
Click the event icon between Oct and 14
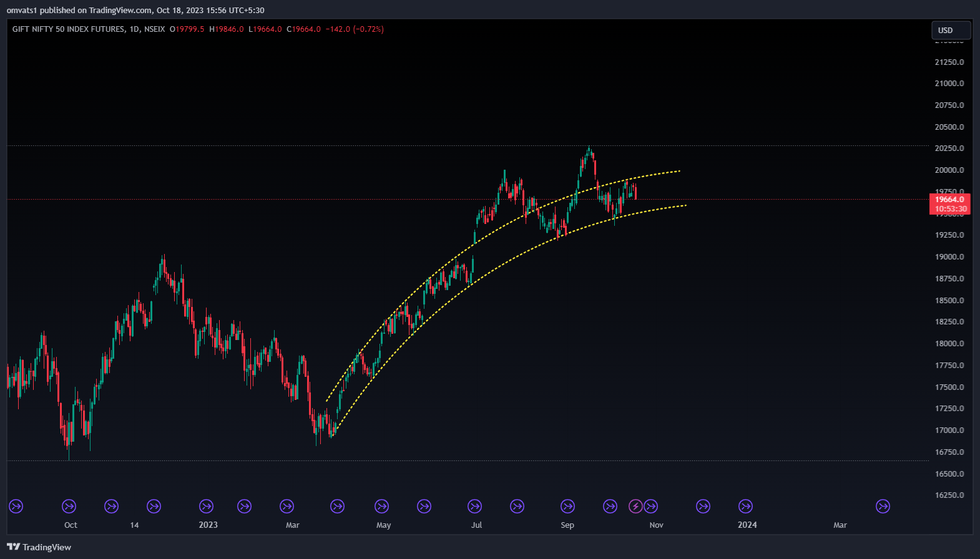[x=111, y=506]
